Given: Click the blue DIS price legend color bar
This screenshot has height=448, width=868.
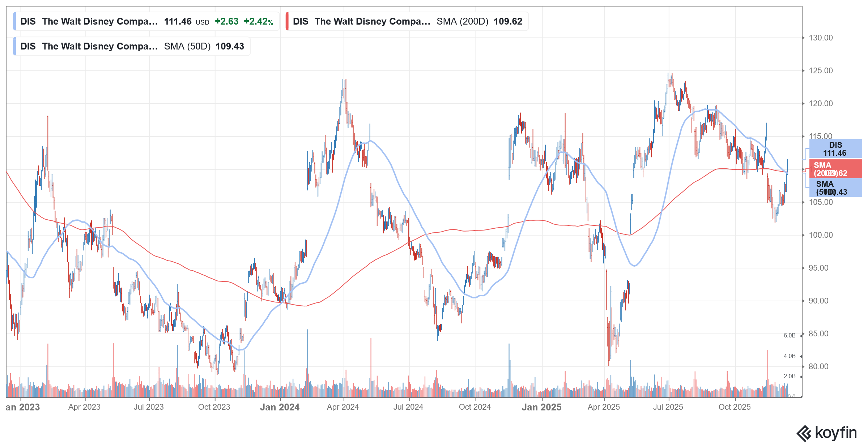Looking at the screenshot, I should pyautogui.click(x=14, y=21).
